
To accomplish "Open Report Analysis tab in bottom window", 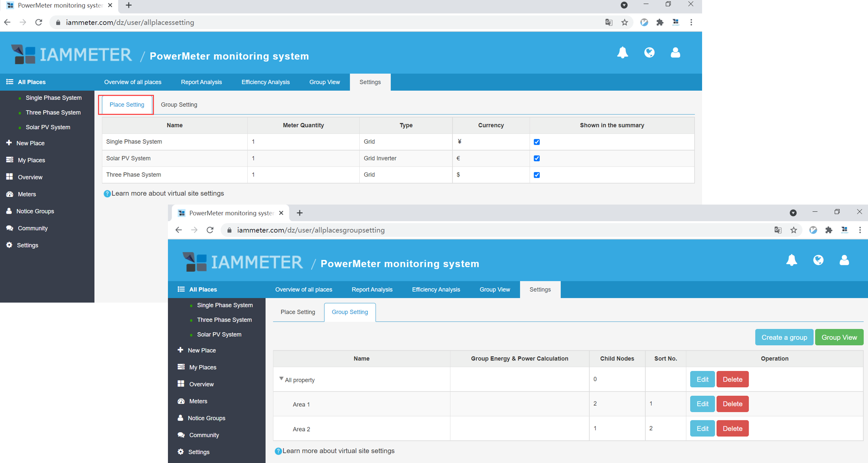I will pos(372,290).
